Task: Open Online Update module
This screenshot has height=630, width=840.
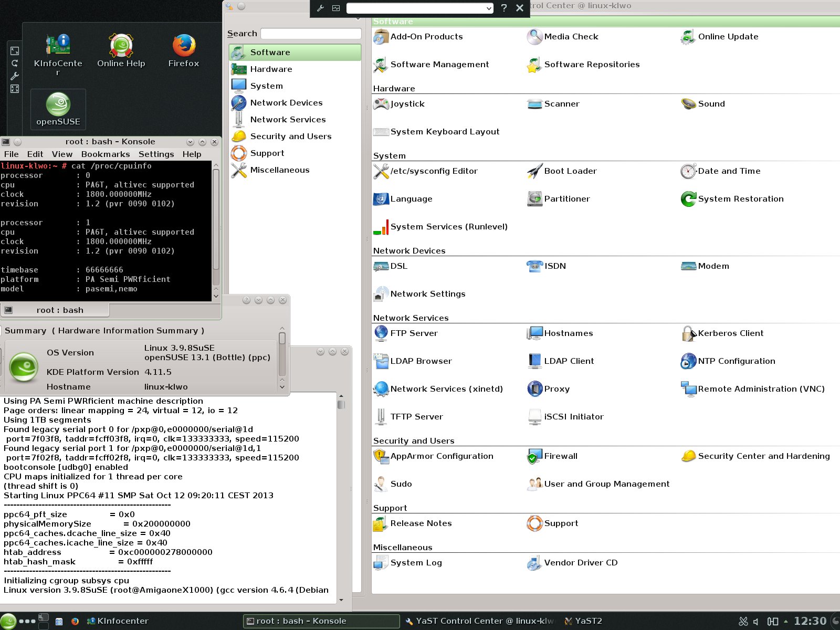Action: pos(719,37)
